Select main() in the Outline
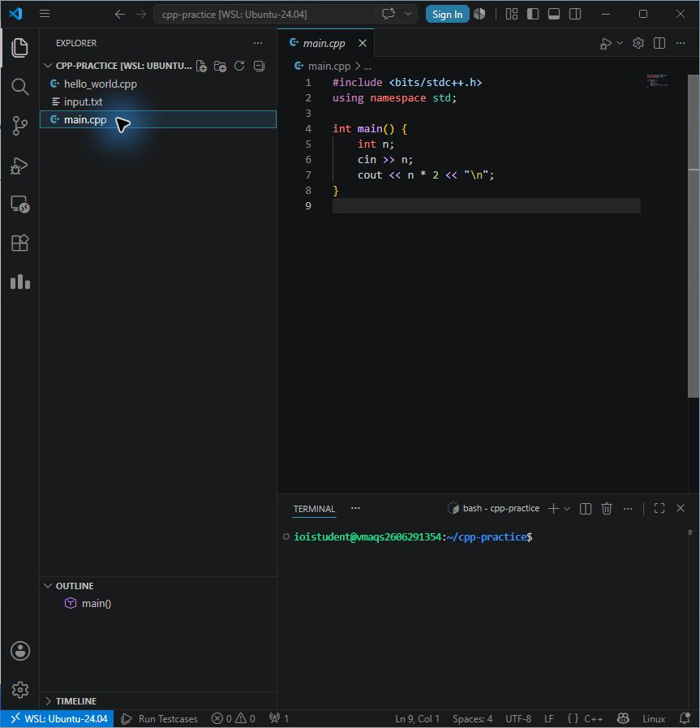700x728 pixels. coord(157,604)
